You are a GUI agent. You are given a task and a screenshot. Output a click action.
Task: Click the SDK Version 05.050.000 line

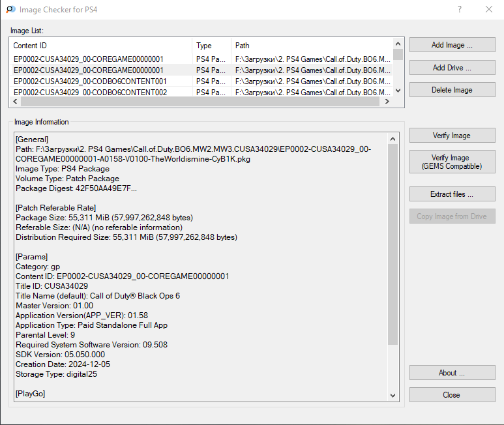point(60,355)
